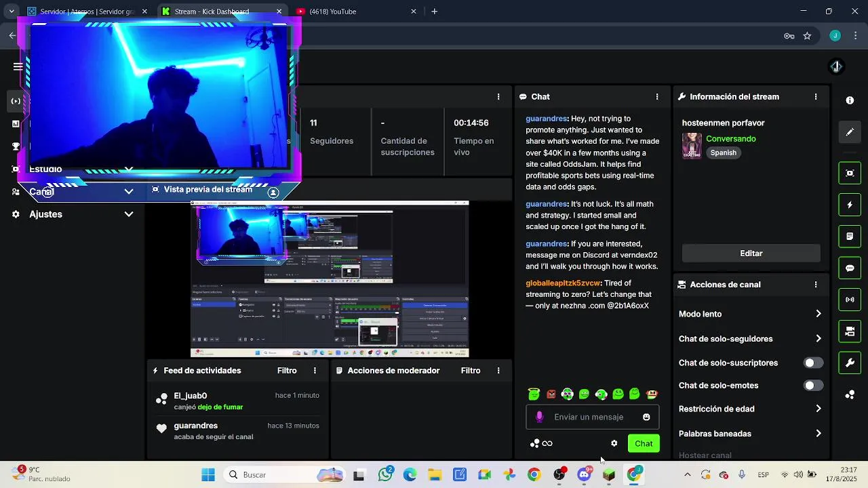Click the document note icon in the right toolbar

850,237
